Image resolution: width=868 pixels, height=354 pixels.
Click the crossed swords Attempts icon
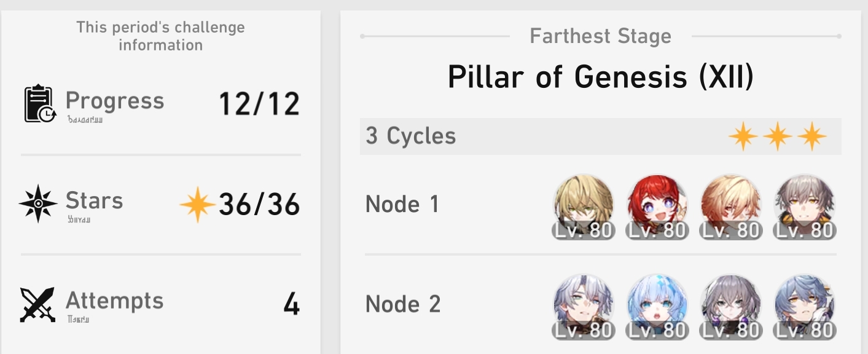click(x=38, y=304)
